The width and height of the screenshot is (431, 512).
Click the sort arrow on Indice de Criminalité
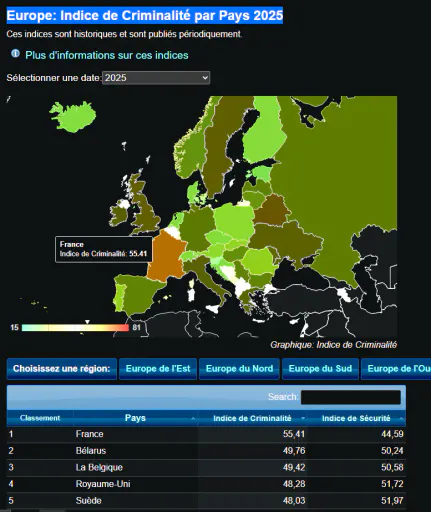point(303,418)
